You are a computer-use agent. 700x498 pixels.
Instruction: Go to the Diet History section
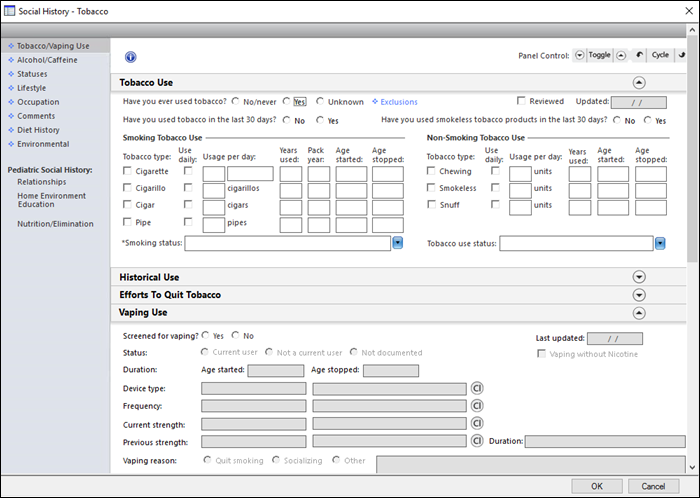tap(39, 130)
